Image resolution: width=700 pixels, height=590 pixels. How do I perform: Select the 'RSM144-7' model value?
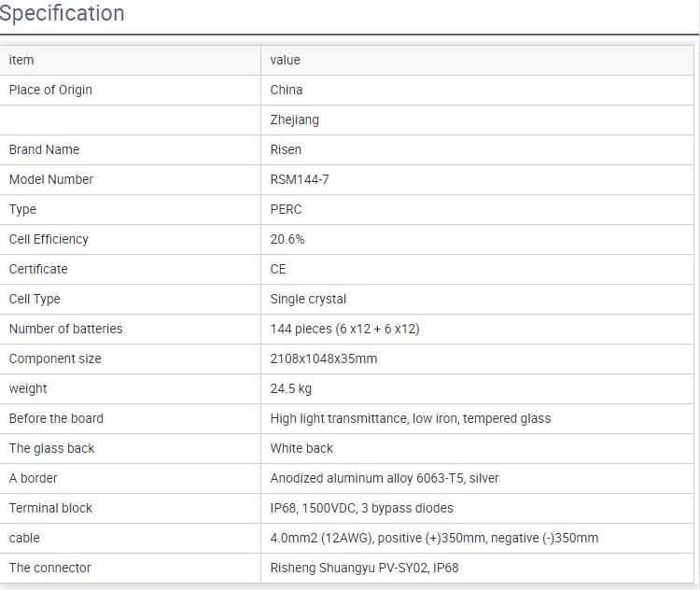(x=300, y=179)
